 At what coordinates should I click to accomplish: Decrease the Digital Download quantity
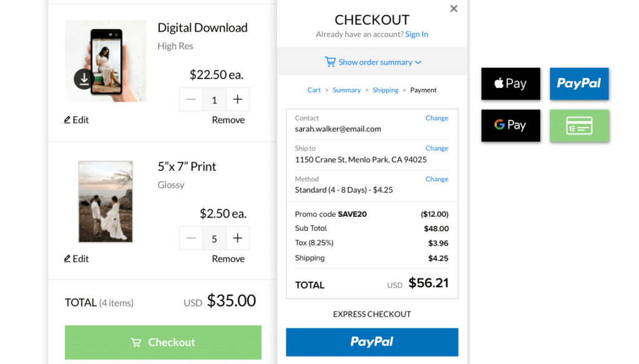point(191,99)
